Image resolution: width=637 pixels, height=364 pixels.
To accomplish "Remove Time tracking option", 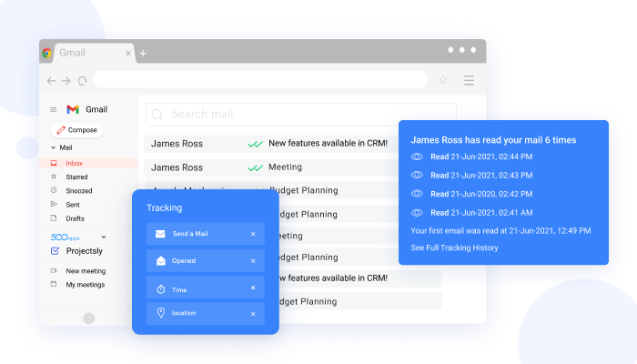I will (253, 288).
